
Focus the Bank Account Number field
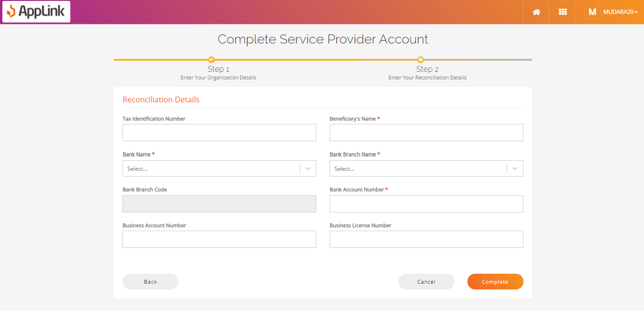(426, 204)
